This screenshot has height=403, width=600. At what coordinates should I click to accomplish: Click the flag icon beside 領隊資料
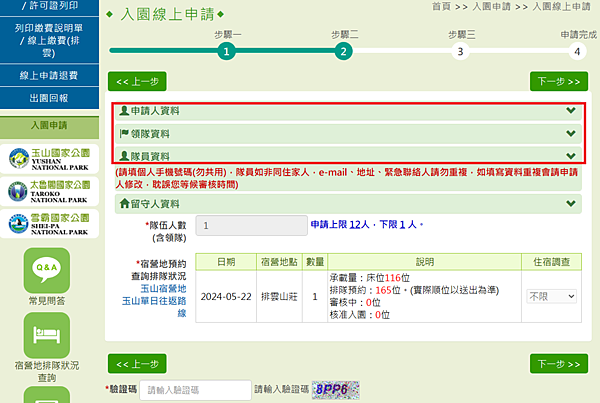124,134
